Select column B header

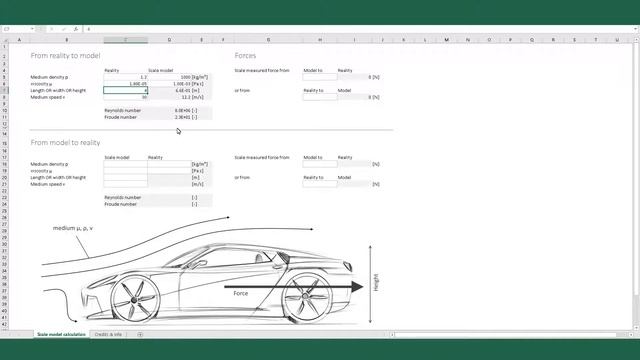(x=67, y=40)
